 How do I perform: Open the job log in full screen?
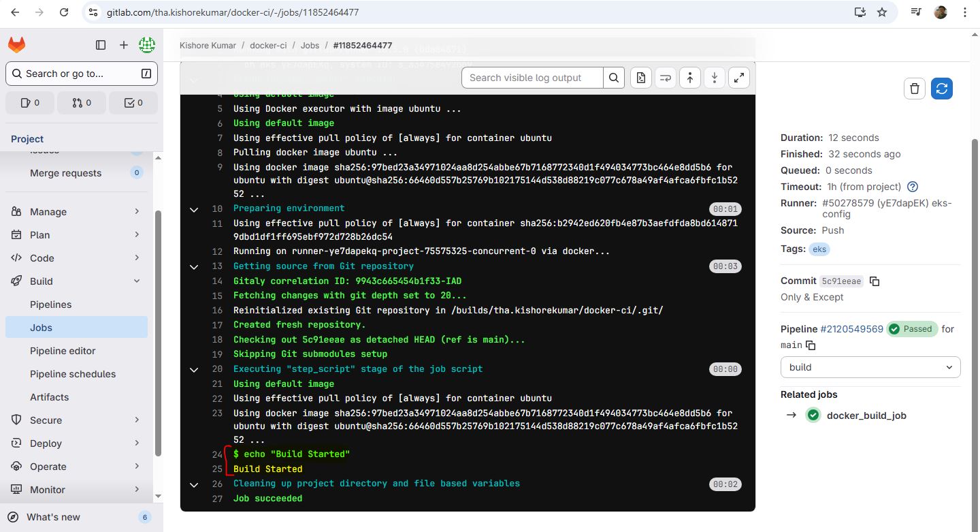tap(738, 78)
